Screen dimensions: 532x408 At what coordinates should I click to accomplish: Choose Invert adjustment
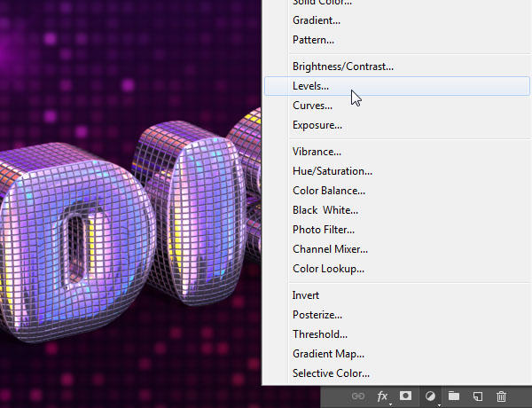306,295
